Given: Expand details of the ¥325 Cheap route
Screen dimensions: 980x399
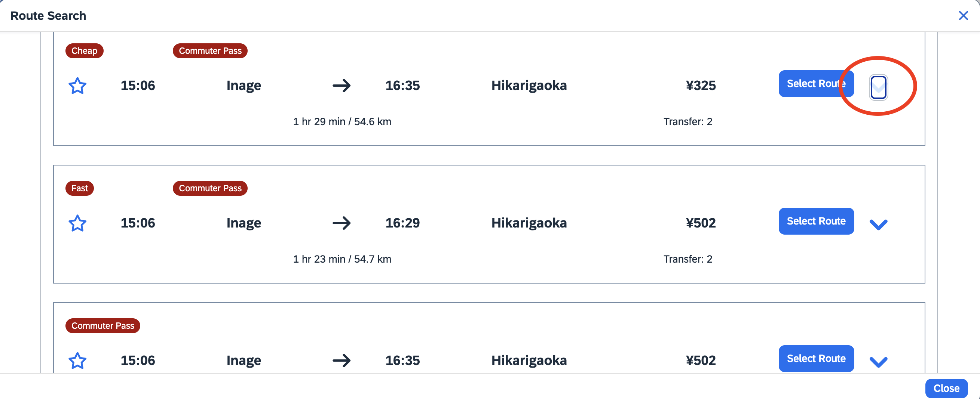Looking at the screenshot, I should point(878,87).
